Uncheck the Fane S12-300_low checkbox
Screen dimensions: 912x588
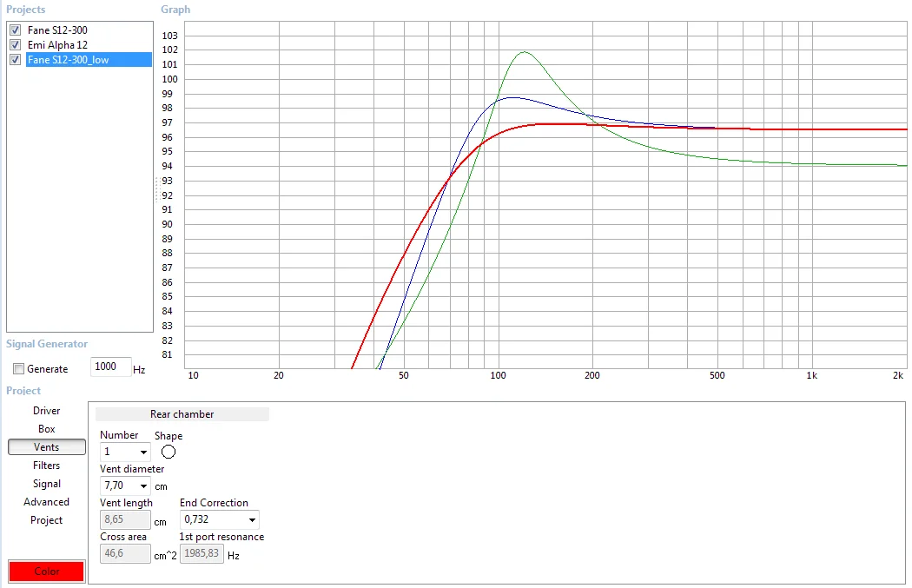pos(15,60)
